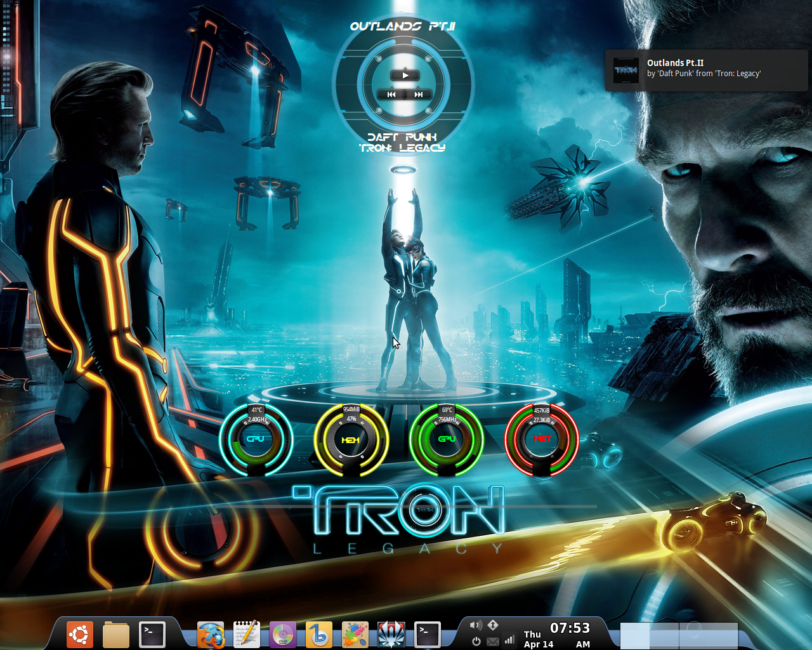Click the mail envelope icon in the panel
Image resolution: width=812 pixels, height=650 pixels.
[x=493, y=641]
